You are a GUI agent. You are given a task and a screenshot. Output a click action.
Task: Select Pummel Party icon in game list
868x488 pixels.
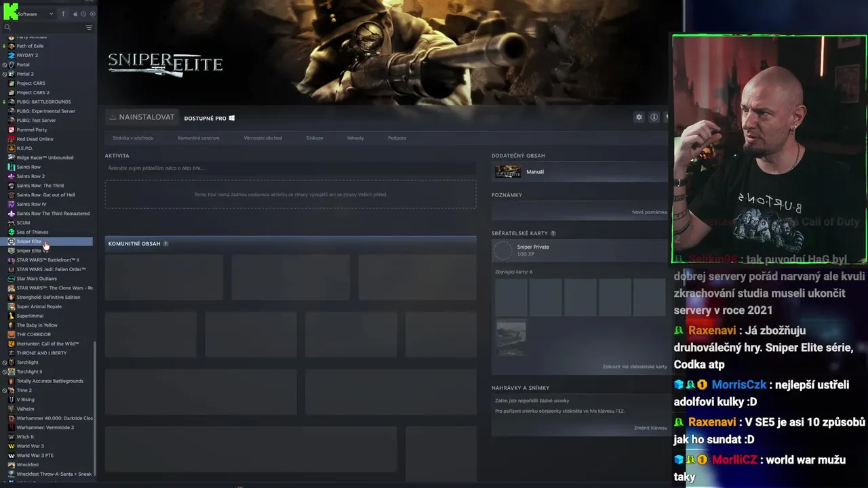[x=11, y=129]
